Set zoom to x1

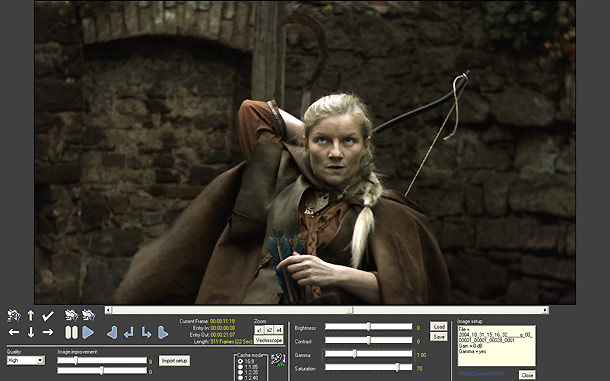pos(259,330)
